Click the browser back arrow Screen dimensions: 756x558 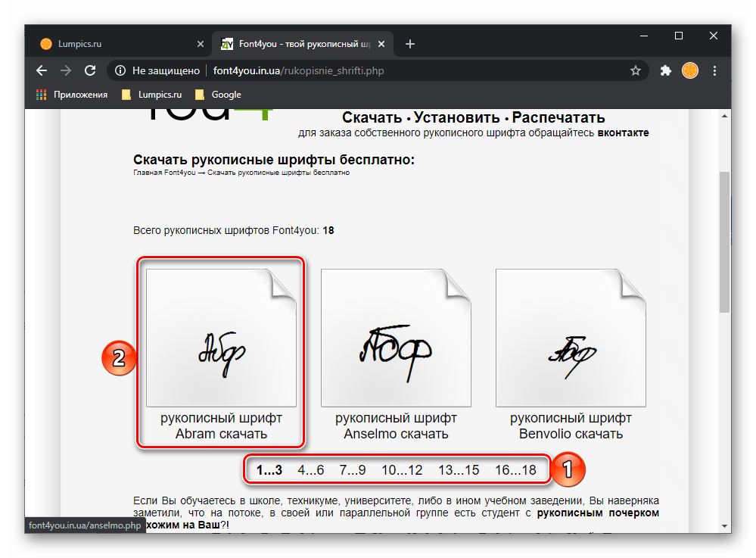pyautogui.click(x=42, y=70)
